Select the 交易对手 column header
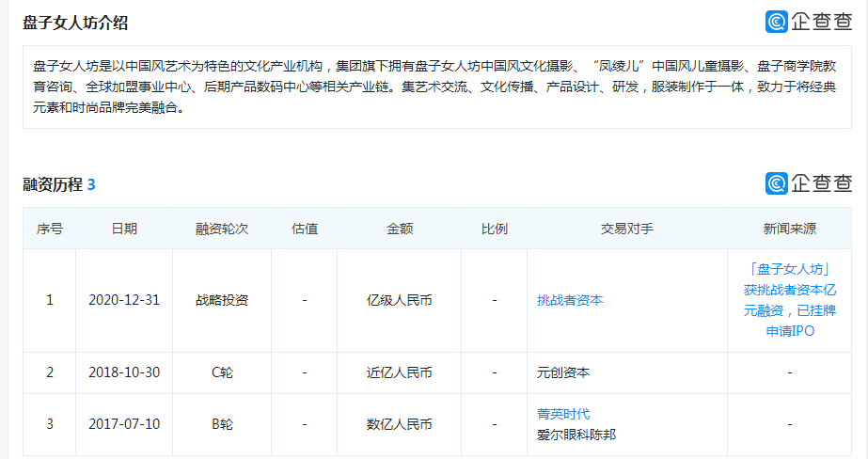Viewport: 868px width, 459px height. pos(627,229)
